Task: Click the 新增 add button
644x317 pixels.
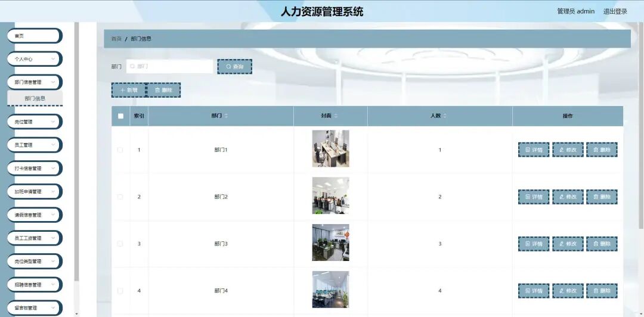Action: pos(129,90)
